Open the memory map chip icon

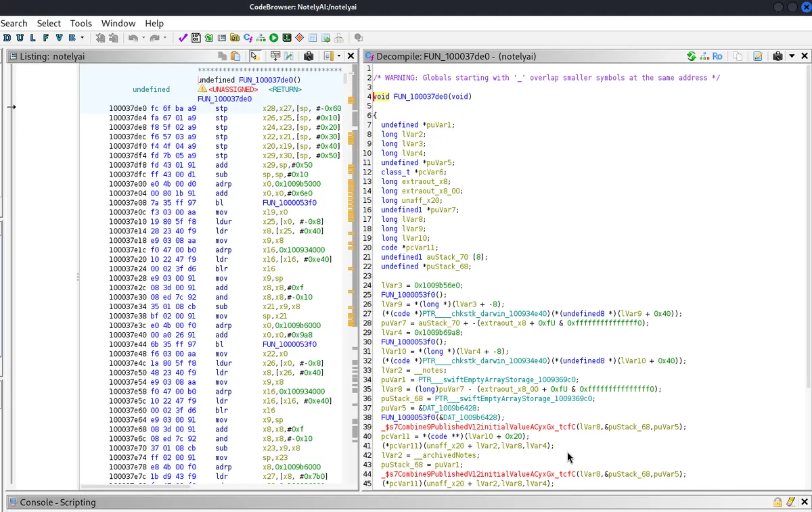click(x=287, y=38)
